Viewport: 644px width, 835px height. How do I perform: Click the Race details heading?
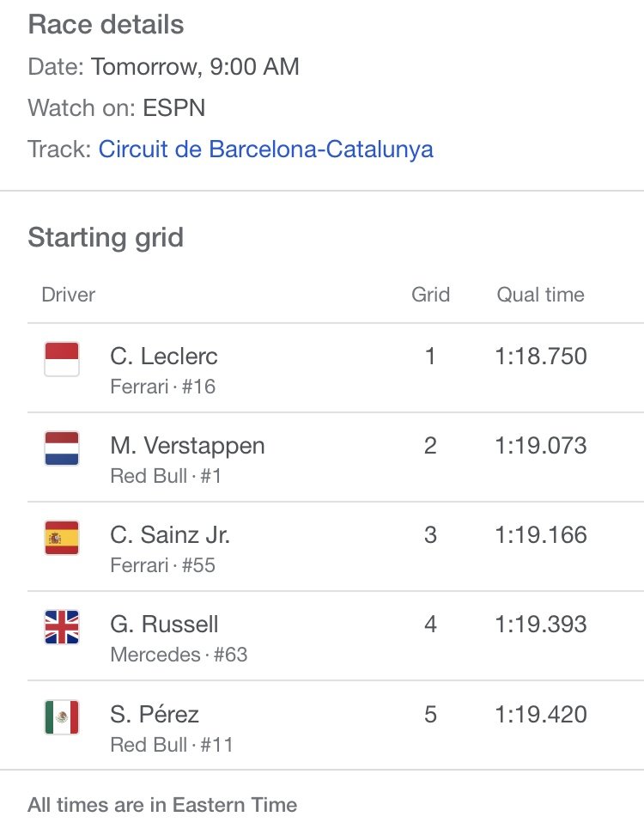click(x=106, y=25)
